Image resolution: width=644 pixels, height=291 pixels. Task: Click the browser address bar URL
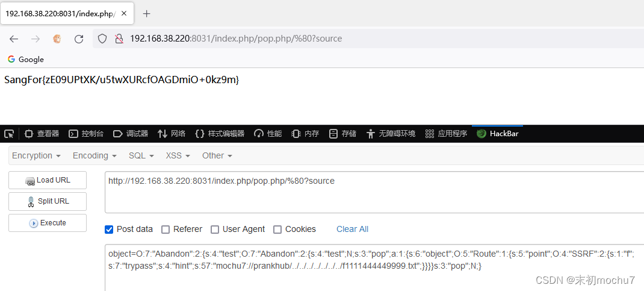pyautogui.click(x=236, y=39)
